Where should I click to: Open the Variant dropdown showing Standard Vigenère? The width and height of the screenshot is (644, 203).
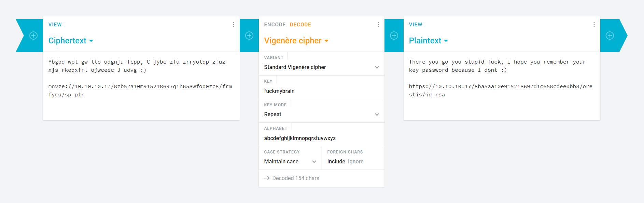(321, 67)
